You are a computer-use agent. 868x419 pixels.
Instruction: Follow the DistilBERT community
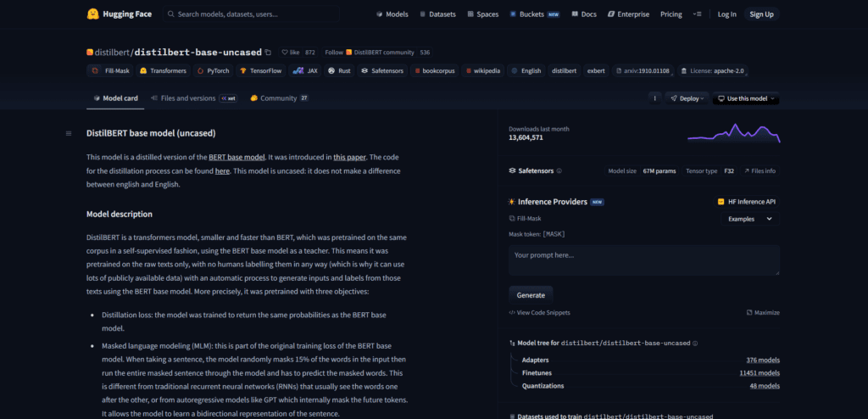(x=370, y=53)
